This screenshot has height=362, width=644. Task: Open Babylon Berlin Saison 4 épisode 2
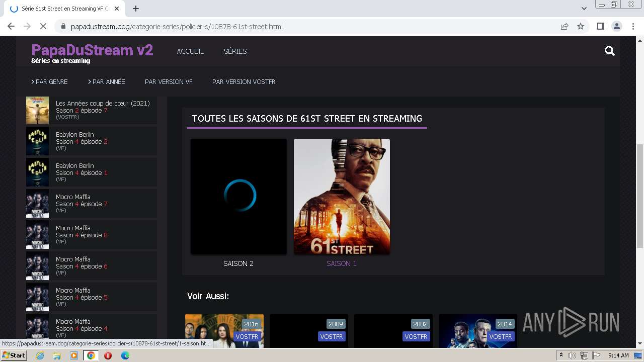(x=92, y=141)
